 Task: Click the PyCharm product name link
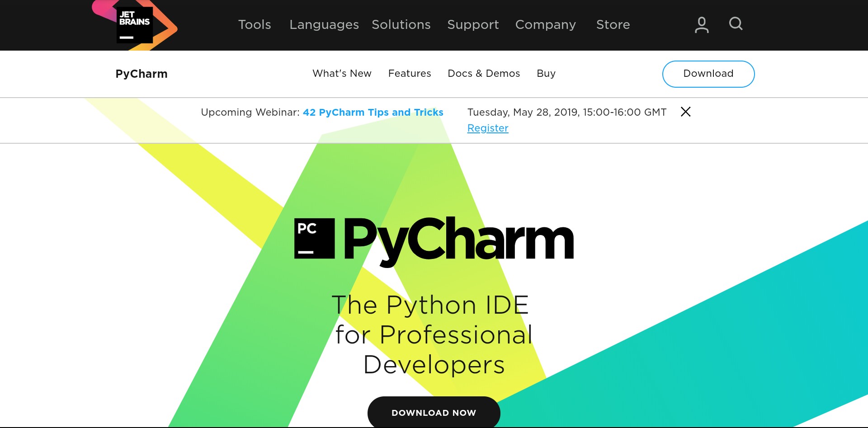coord(141,74)
